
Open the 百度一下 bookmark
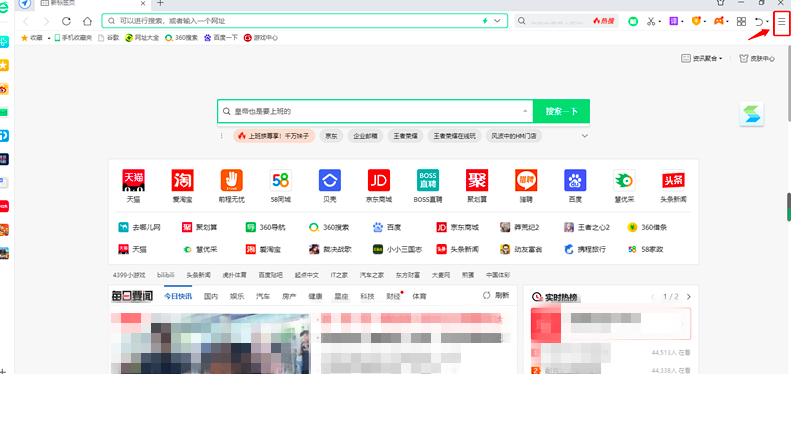(221, 37)
